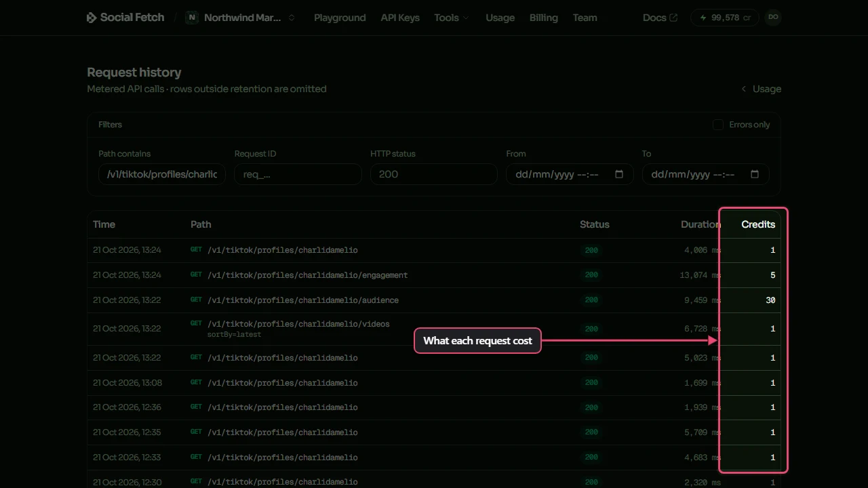Image resolution: width=868 pixels, height=488 pixels.
Task: Open the calendar picker in the From field
Action: [x=619, y=174]
